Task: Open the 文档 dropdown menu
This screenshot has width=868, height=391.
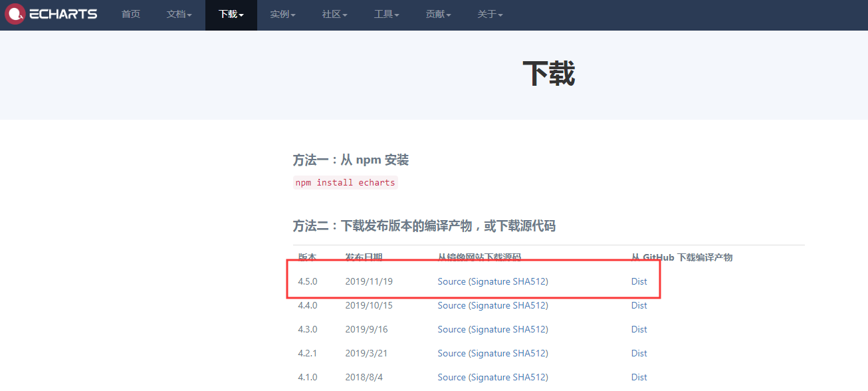Action: [x=178, y=15]
